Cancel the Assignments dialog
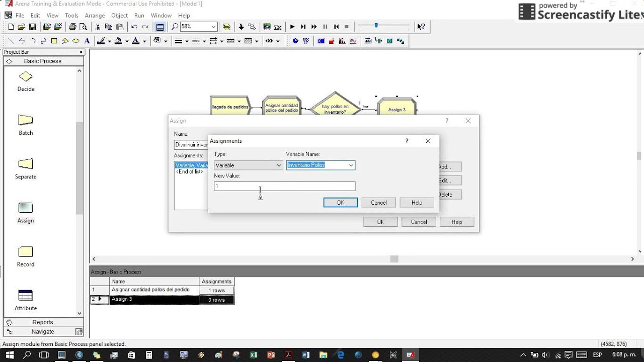Viewport: 644px width, 362px height. click(379, 203)
